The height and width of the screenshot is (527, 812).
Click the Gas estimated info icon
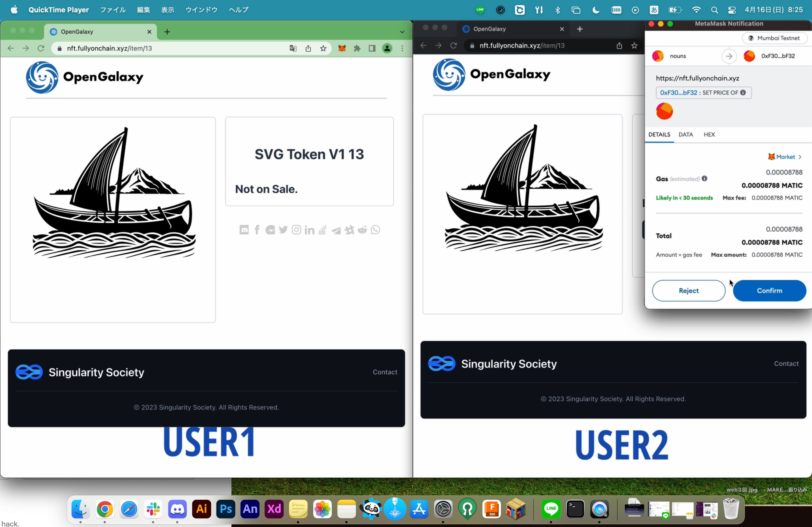(x=705, y=179)
